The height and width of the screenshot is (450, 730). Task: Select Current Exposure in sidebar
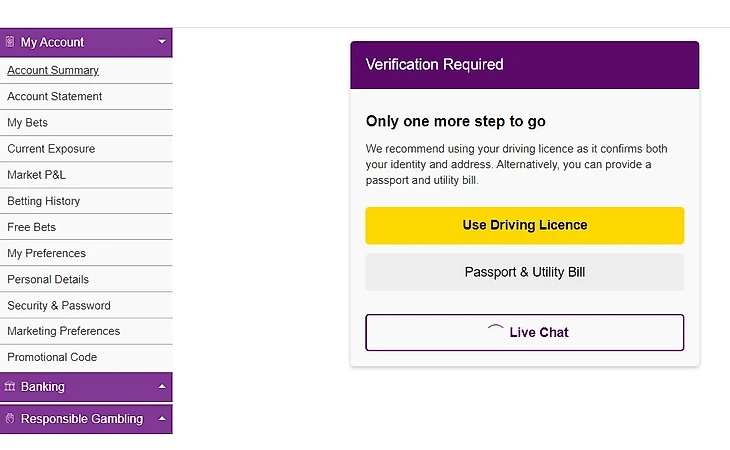point(86,149)
